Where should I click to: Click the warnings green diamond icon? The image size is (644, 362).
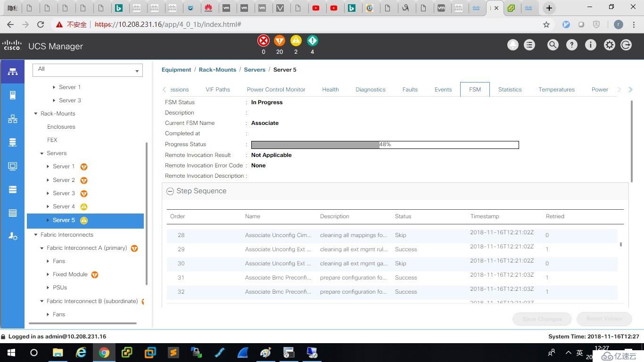(312, 41)
